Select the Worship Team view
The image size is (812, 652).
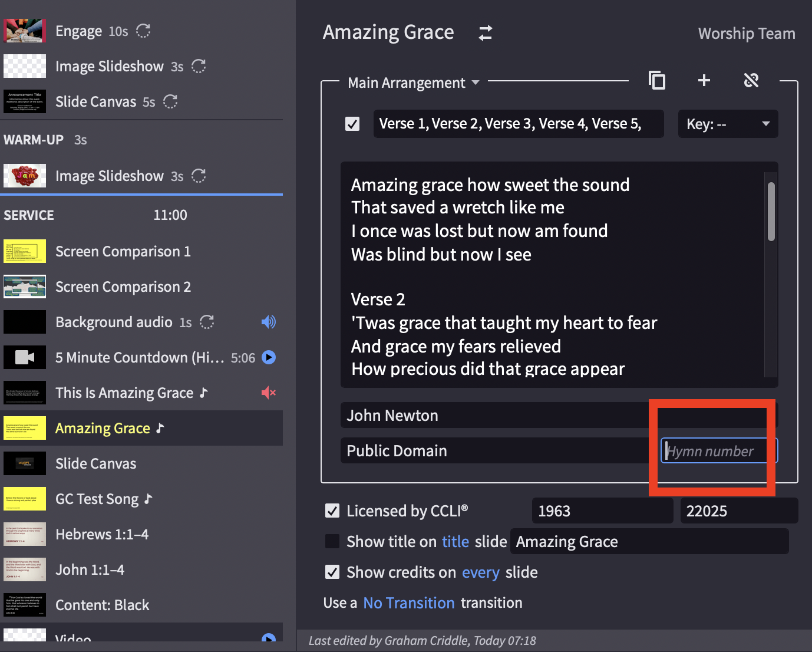tap(746, 34)
